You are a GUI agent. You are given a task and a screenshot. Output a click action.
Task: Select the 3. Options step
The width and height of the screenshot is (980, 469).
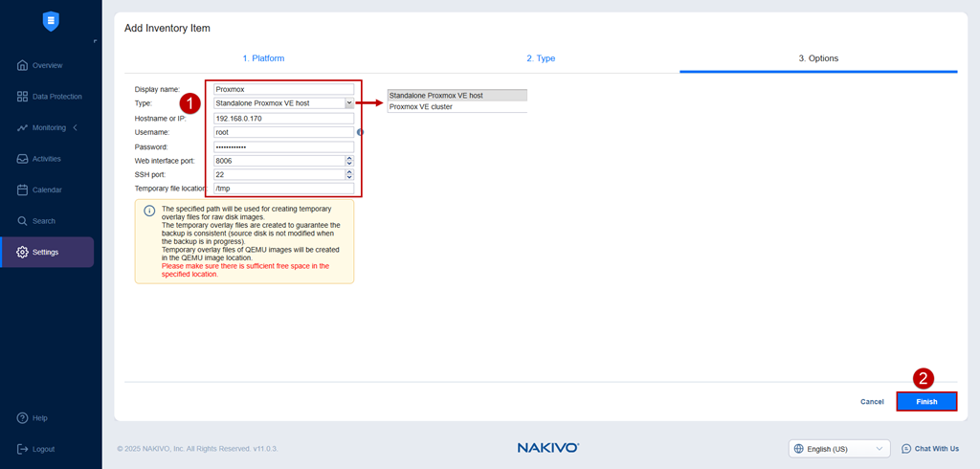(818, 58)
